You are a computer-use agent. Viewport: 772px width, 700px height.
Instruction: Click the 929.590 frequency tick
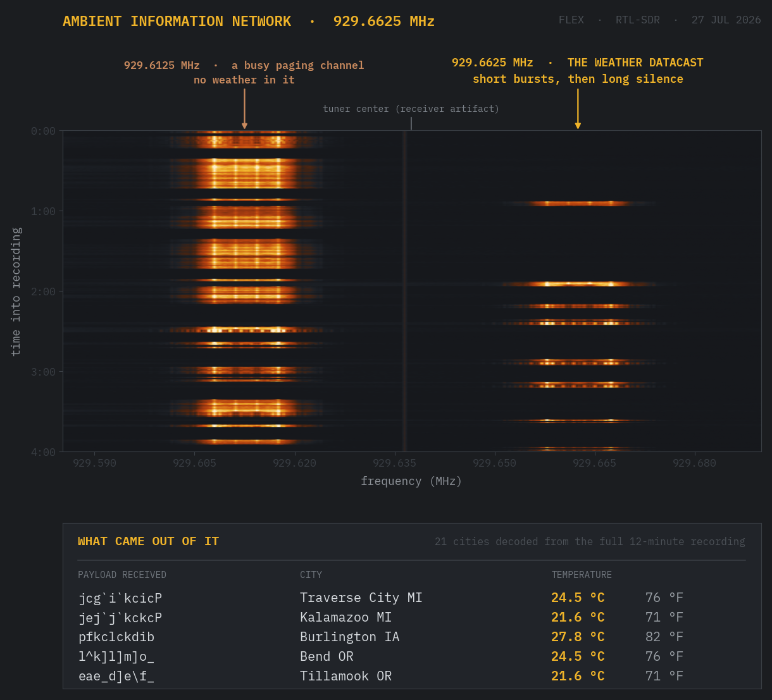point(95,463)
